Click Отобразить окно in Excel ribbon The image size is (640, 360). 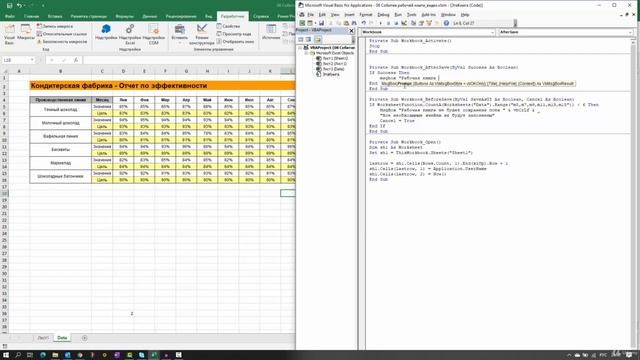235,42
